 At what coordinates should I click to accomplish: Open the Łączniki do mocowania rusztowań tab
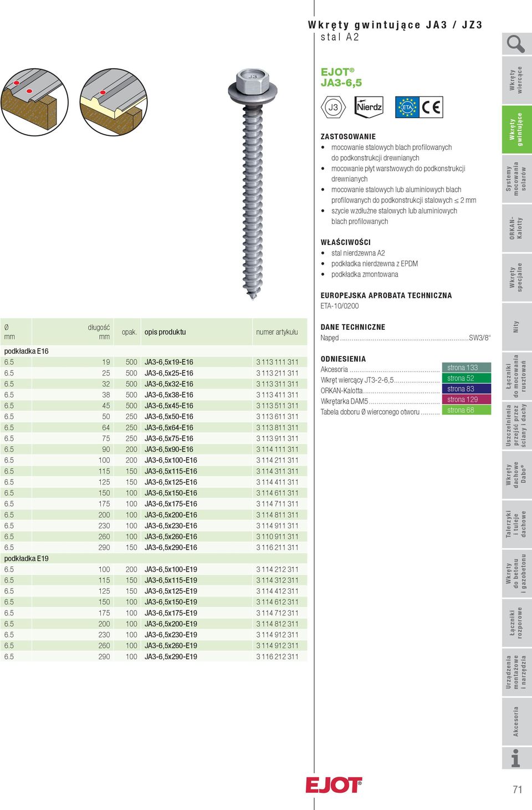(516, 376)
